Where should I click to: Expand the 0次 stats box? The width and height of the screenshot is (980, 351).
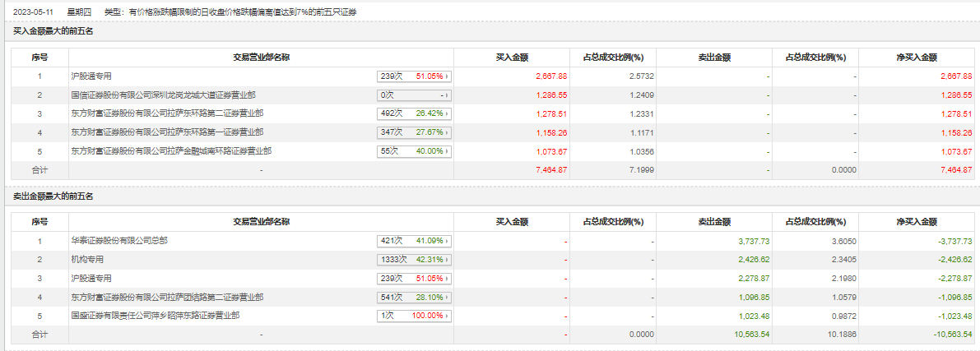416,95
